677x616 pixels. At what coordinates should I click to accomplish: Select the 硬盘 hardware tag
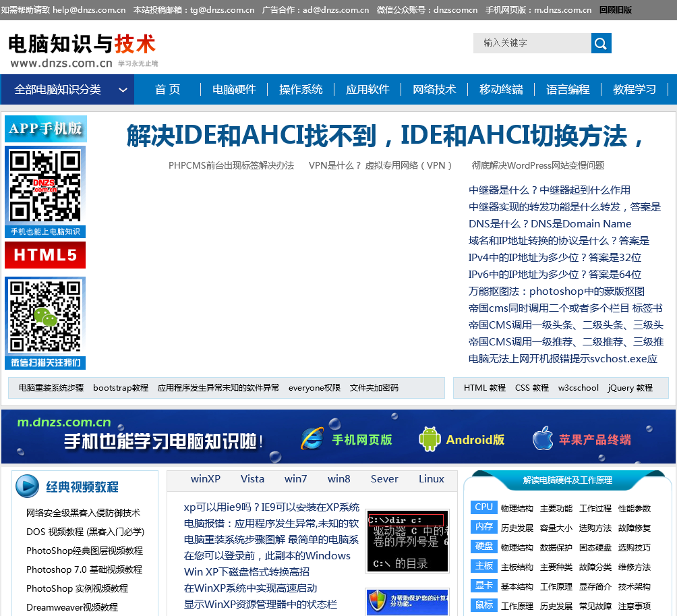coord(484,546)
